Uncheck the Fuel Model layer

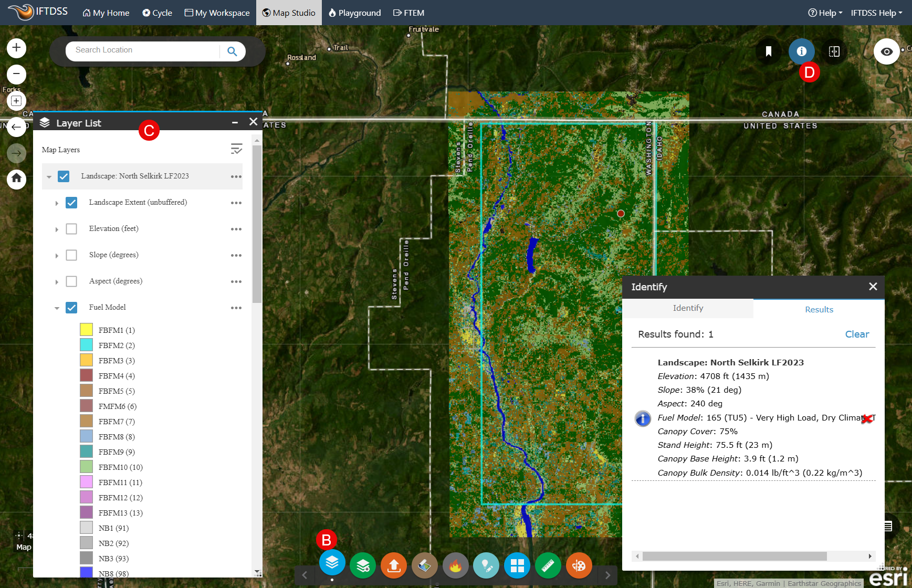click(71, 308)
